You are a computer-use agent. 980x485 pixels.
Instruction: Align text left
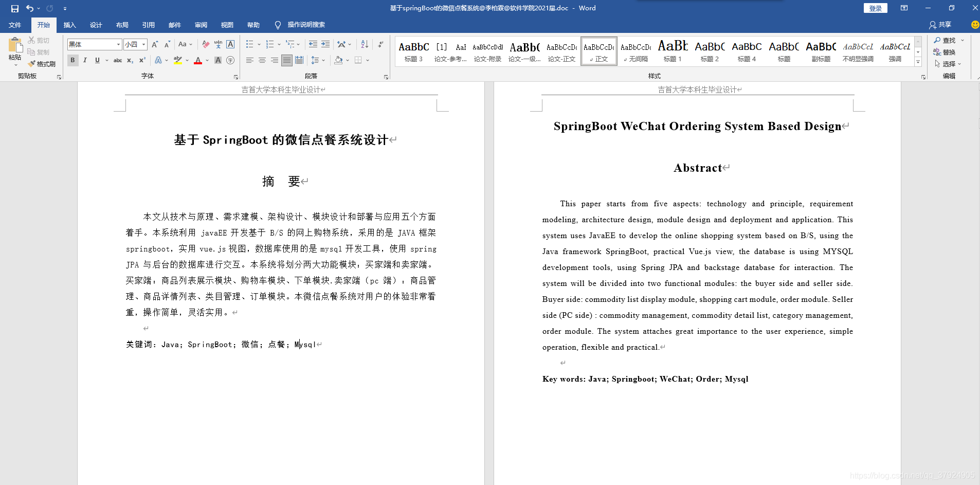[x=250, y=60]
